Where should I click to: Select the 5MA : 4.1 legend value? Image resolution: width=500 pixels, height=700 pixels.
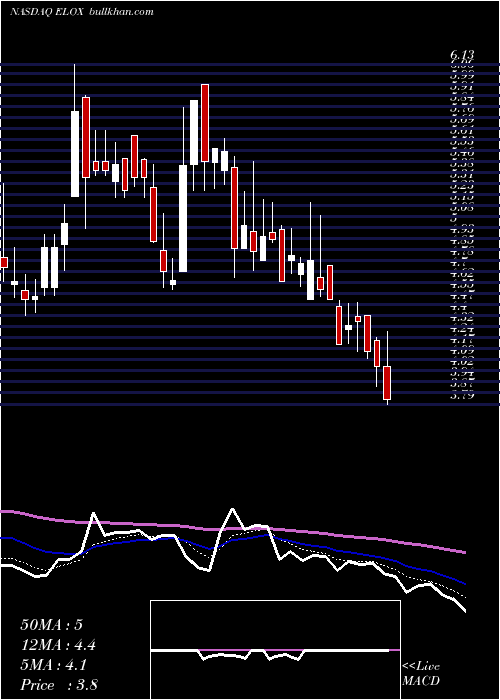[x=54, y=665]
